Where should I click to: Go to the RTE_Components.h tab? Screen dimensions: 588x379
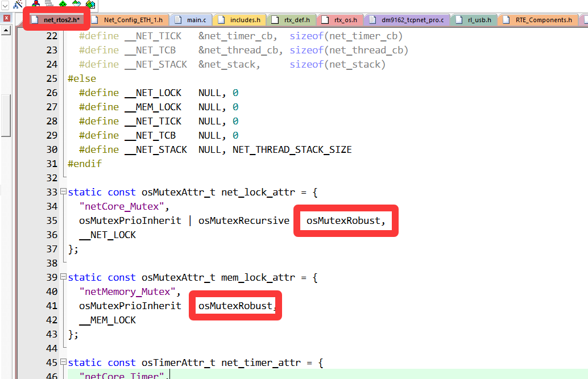[538, 20]
